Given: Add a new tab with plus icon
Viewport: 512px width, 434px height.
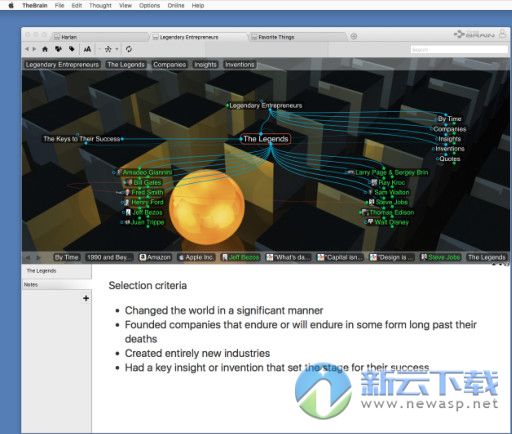Looking at the screenshot, I should [x=354, y=36].
